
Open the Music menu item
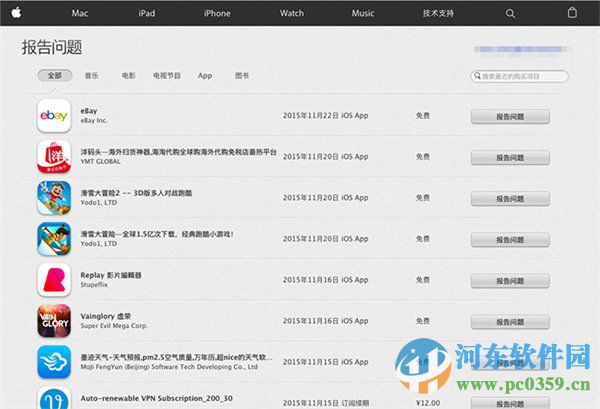[363, 13]
